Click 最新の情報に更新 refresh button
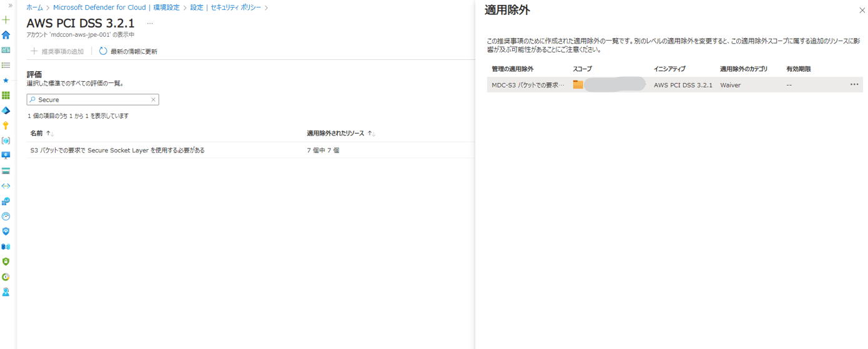Image resolution: width=868 pixels, height=349 pixels. click(x=128, y=51)
